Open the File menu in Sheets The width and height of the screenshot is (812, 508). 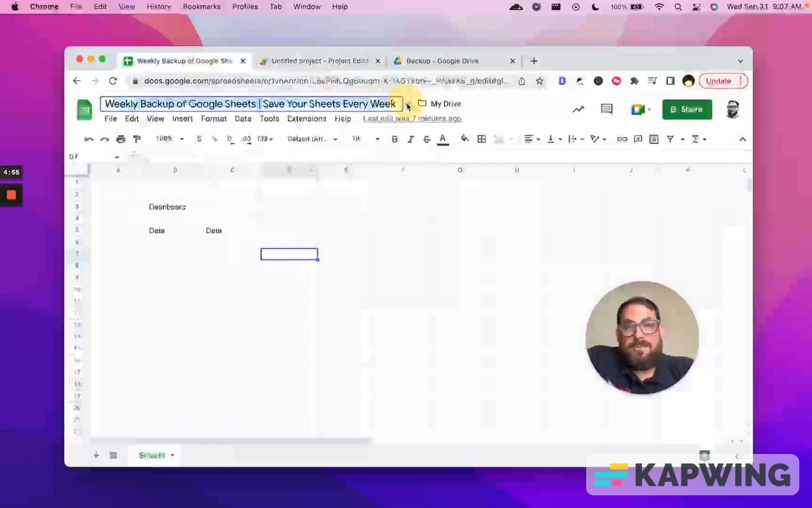click(110, 119)
